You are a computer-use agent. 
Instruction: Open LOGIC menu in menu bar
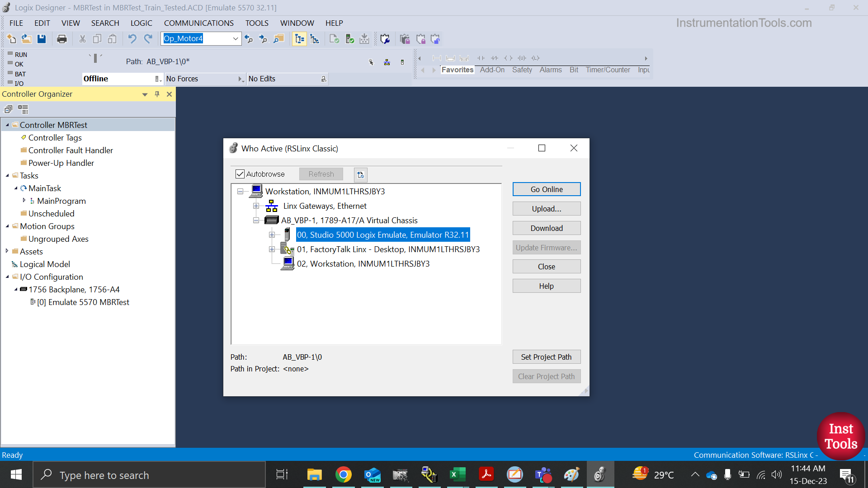pyautogui.click(x=142, y=23)
